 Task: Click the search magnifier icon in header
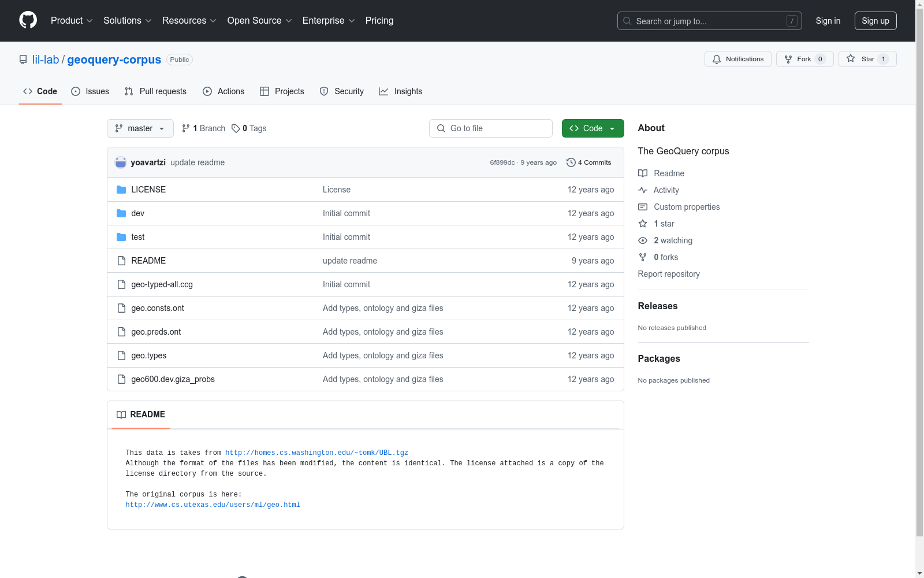coord(627,21)
